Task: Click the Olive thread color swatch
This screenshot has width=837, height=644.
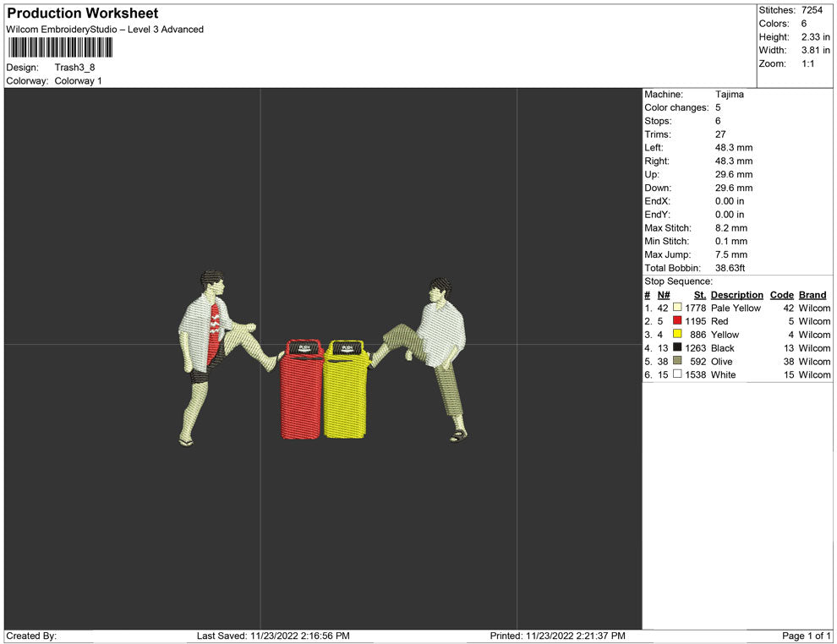Action: pyautogui.click(x=677, y=361)
